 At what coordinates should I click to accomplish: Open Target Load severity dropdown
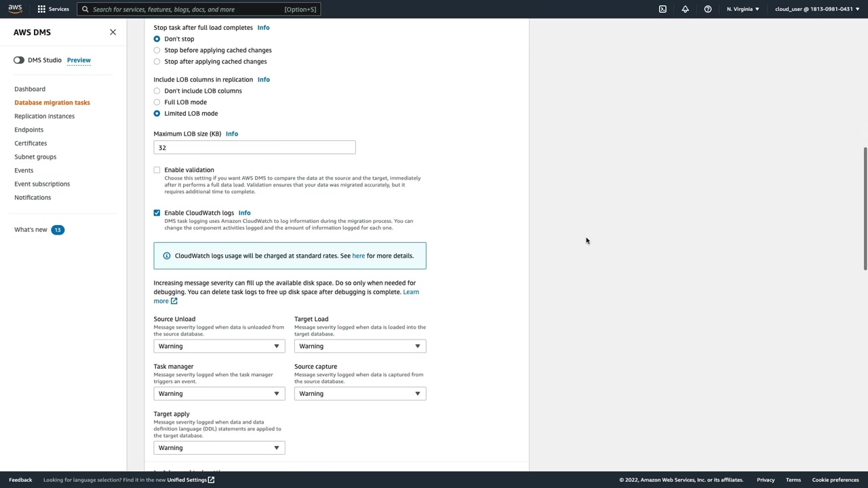pyautogui.click(x=360, y=346)
